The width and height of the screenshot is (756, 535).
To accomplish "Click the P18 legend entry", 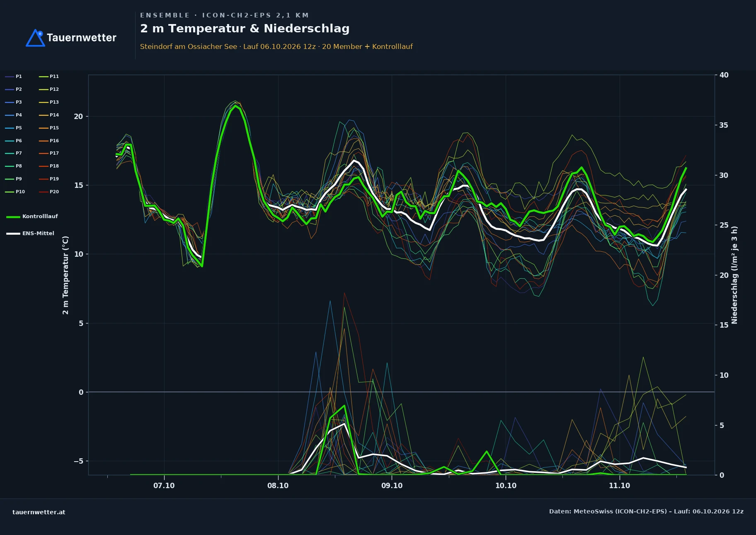I will tap(49, 166).
